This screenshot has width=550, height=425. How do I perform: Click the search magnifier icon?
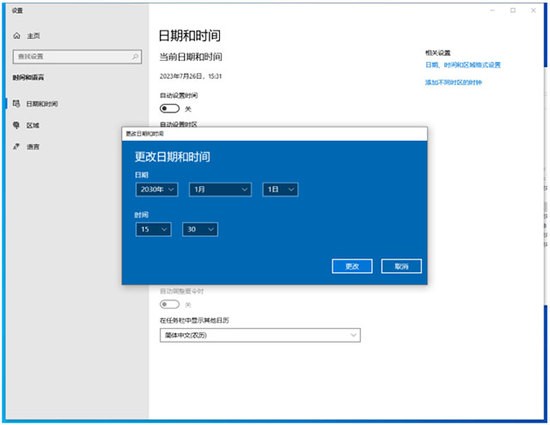point(135,56)
